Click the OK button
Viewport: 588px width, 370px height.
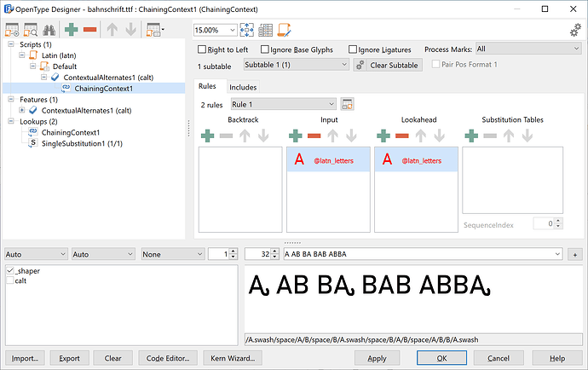pyautogui.click(x=441, y=358)
